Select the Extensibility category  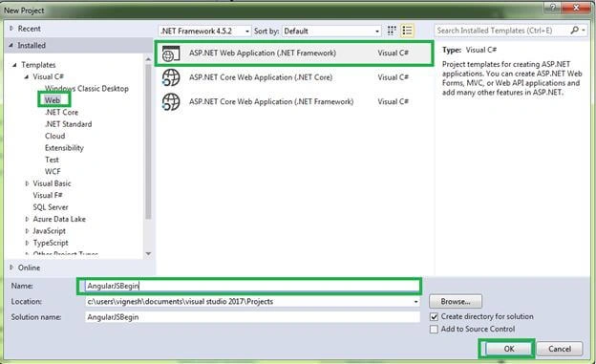tap(64, 148)
